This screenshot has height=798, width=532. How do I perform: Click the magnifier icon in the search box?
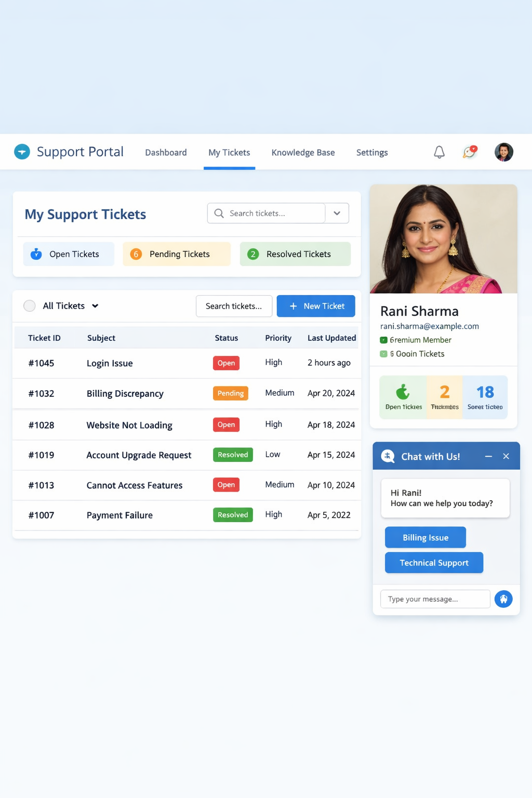pyautogui.click(x=219, y=214)
